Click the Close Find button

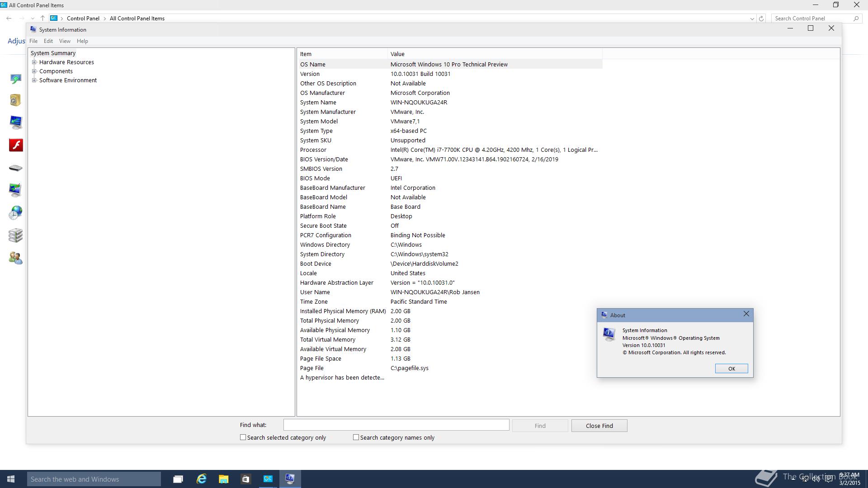click(x=599, y=426)
